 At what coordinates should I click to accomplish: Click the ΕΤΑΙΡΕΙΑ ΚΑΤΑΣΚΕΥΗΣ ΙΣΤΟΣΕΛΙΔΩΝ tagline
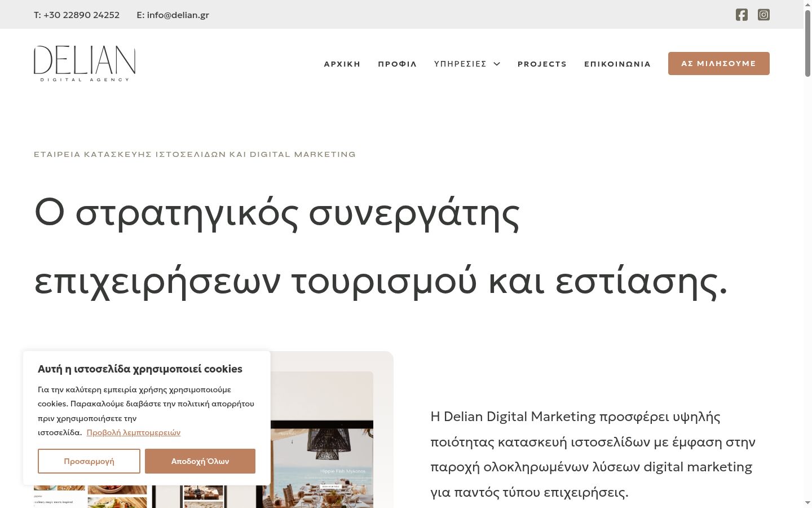[195, 154]
